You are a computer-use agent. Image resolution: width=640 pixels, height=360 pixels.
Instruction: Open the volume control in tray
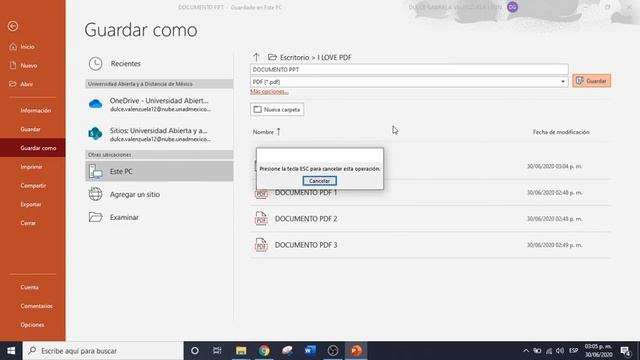click(560, 351)
